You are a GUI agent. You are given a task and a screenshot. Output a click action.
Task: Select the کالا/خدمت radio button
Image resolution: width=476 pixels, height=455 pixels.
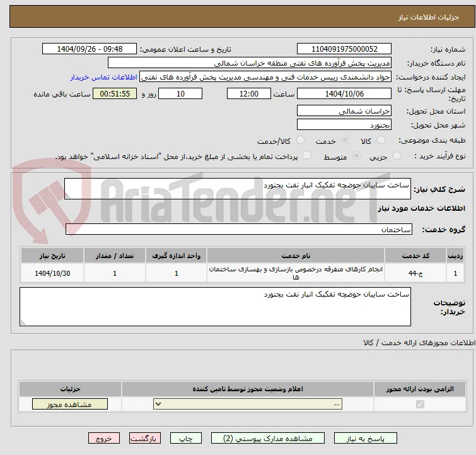point(300,140)
